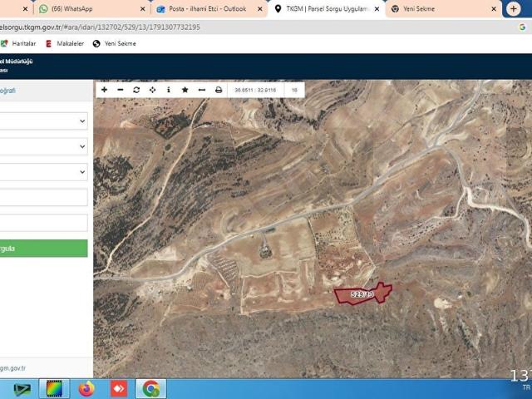Open the first dropdown in query panel
Image resolution: width=532 pixels, height=399 pixels.
point(43,121)
